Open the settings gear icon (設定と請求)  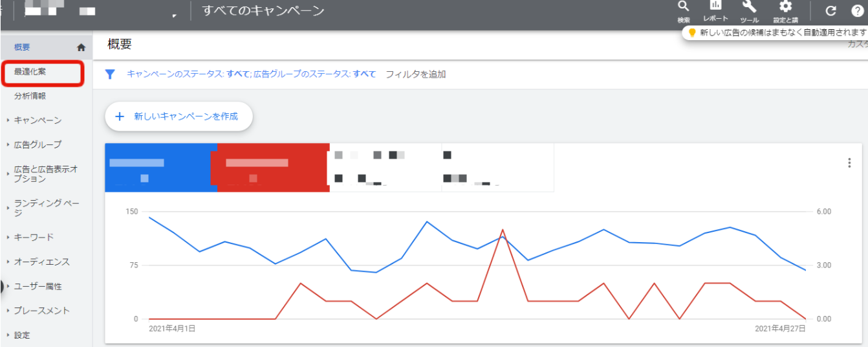pyautogui.click(x=785, y=6)
